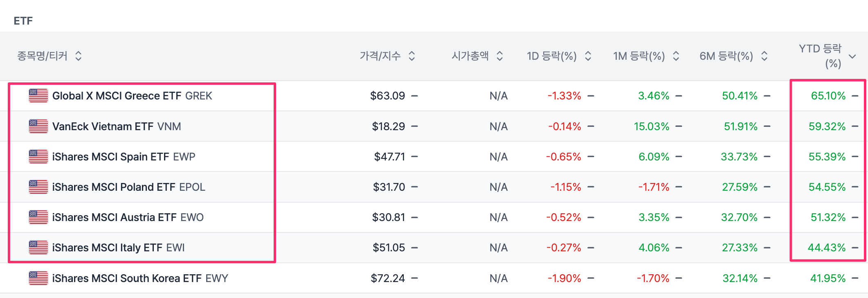Click the ETF section heading
868x298 pixels.
tap(23, 21)
